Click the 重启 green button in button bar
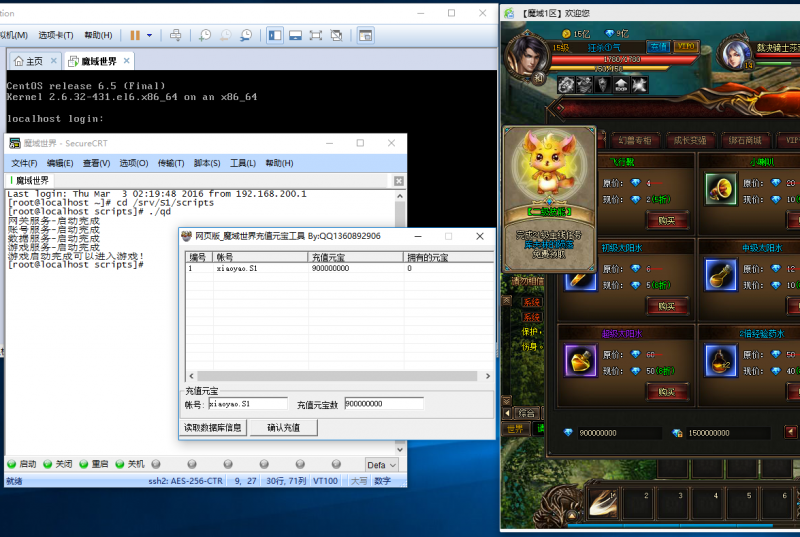The height and width of the screenshot is (537, 800). [93, 464]
